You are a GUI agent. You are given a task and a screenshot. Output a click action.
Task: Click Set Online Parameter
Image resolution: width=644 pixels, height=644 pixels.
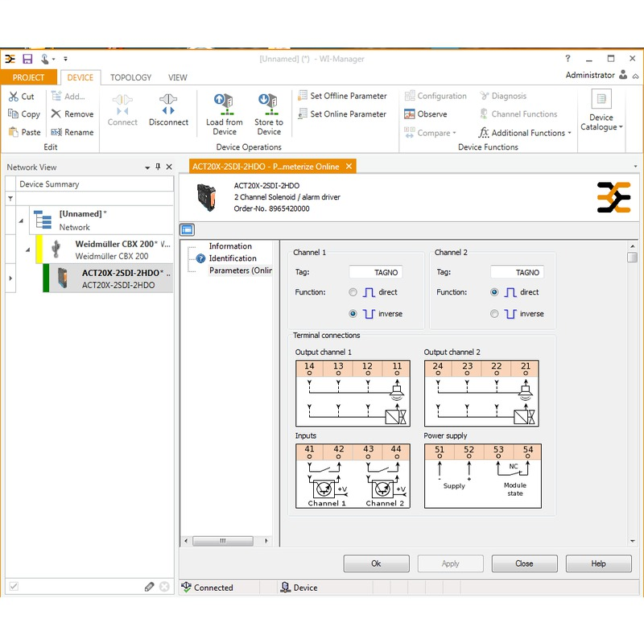coord(343,114)
